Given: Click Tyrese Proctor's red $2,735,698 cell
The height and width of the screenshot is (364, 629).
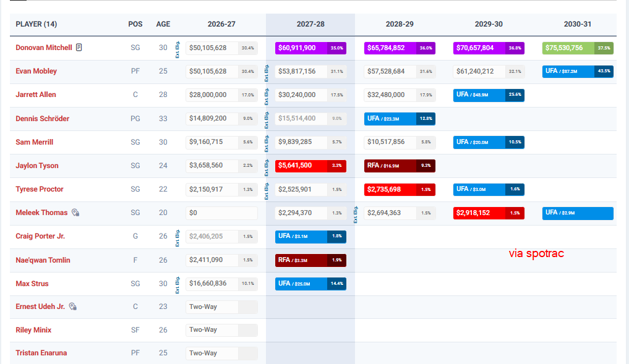Looking at the screenshot, I should pos(400,189).
